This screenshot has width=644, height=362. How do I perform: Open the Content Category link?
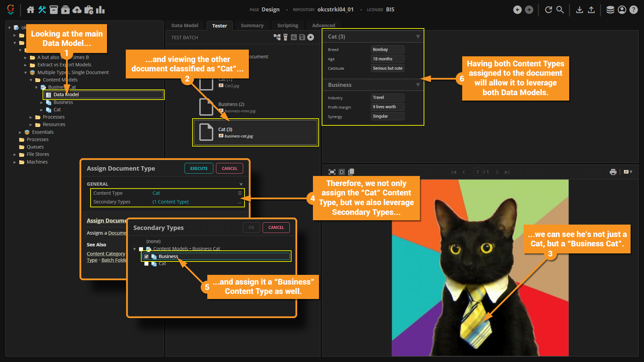106,254
